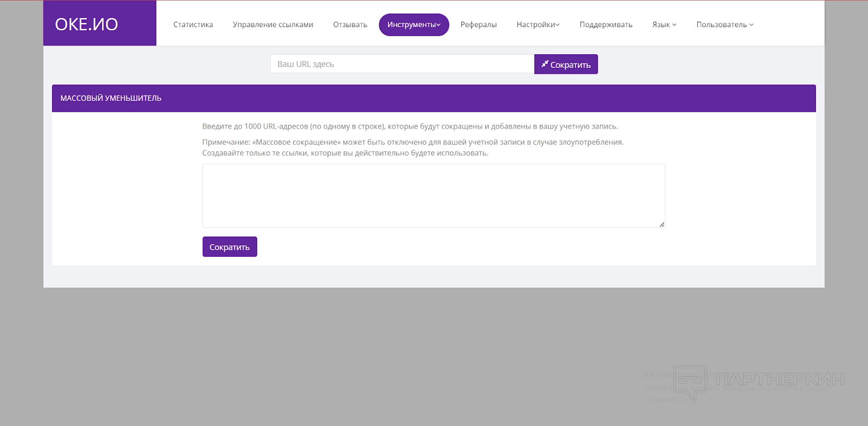This screenshot has width=868, height=426.
Task: Select the Отзывать menu item
Action: [x=350, y=25]
